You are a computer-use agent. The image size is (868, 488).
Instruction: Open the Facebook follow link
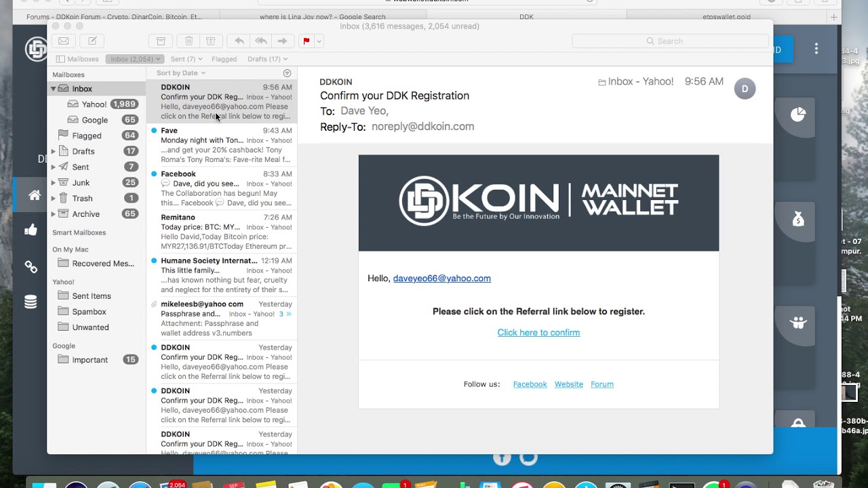click(530, 384)
